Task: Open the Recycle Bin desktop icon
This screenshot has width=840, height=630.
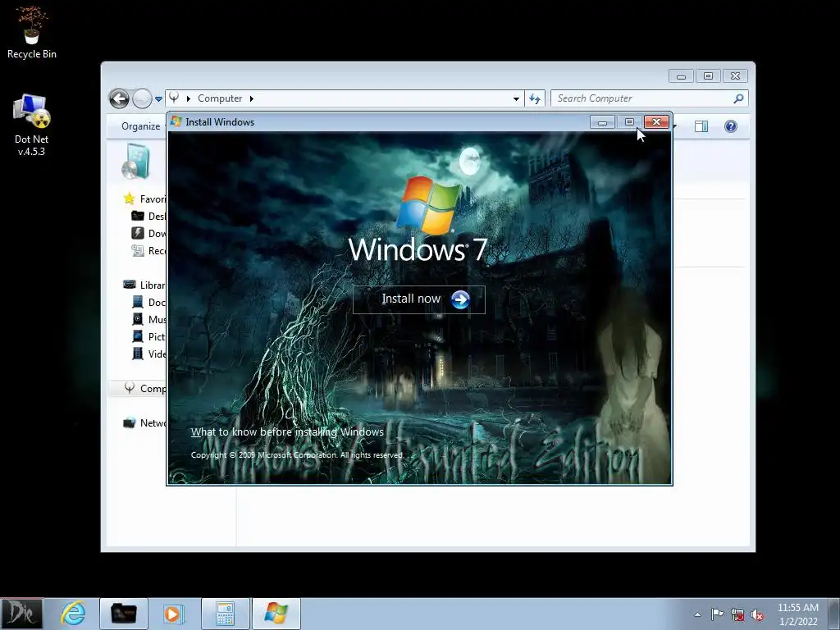Action: coord(32,32)
